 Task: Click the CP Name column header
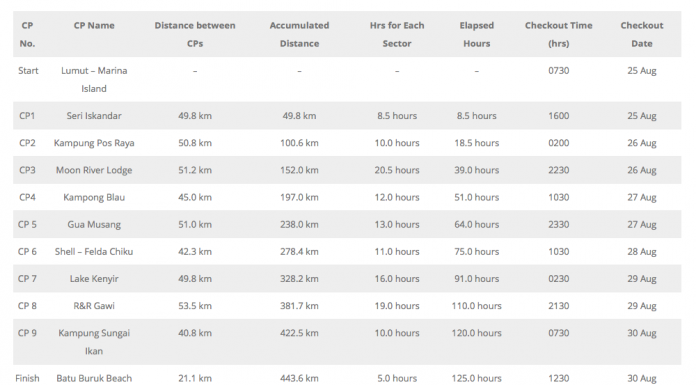(94, 25)
